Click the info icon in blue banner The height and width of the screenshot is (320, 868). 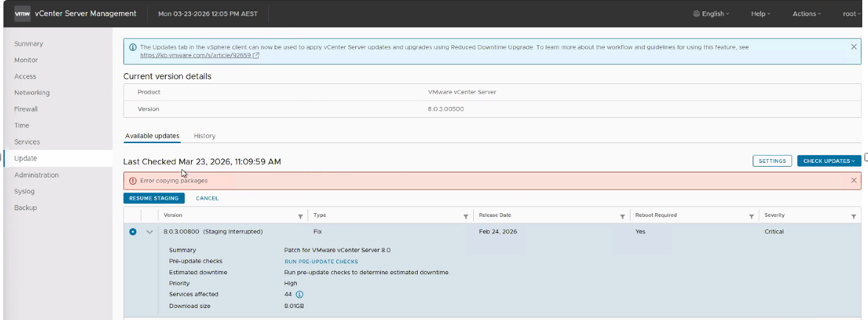(132, 47)
